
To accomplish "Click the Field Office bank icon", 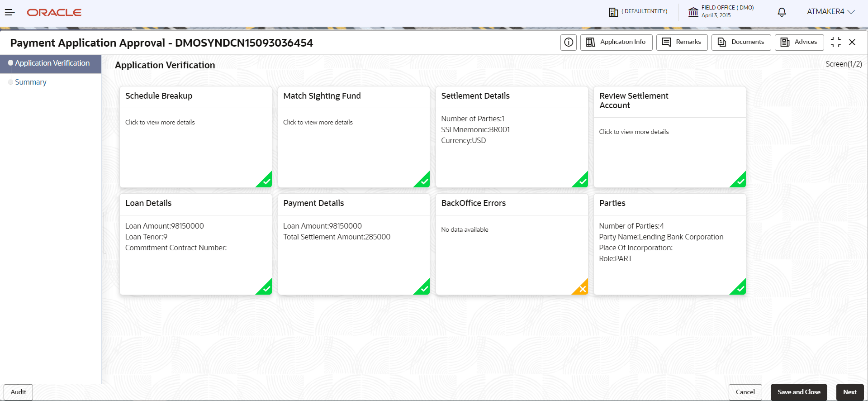I will [x=693, y=12].
